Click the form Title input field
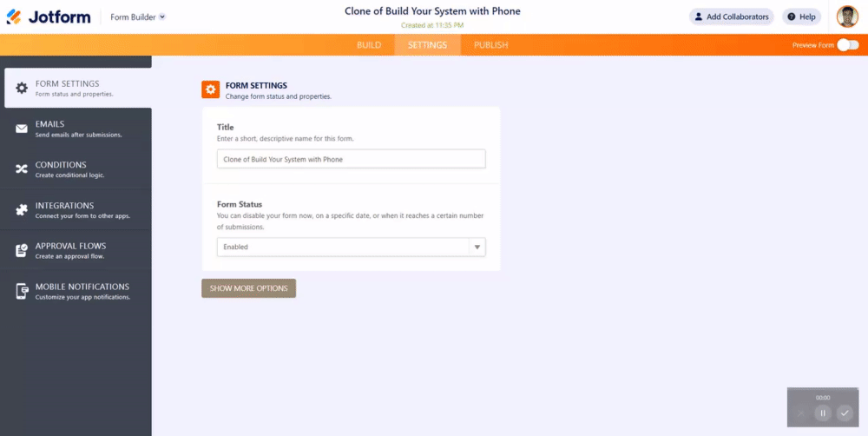This screenshot has height=436, width=868. [x=351, y=159]
